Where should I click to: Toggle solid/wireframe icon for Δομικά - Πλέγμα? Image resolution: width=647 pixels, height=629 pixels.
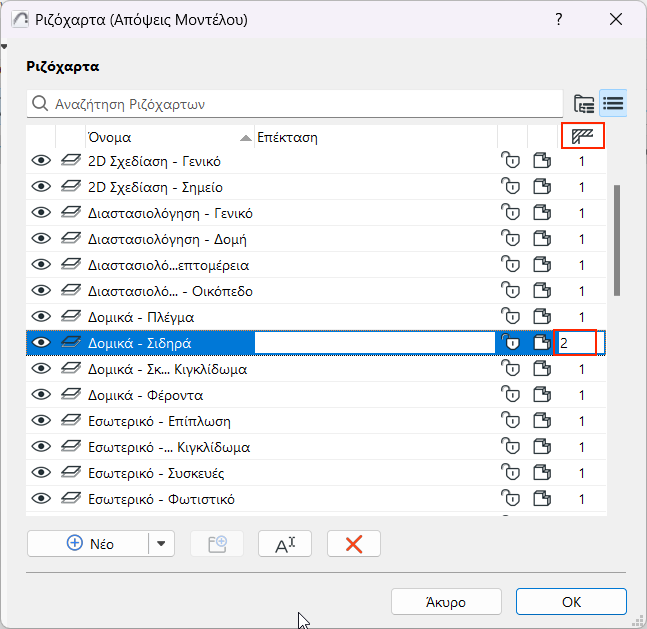coord(542,317)
